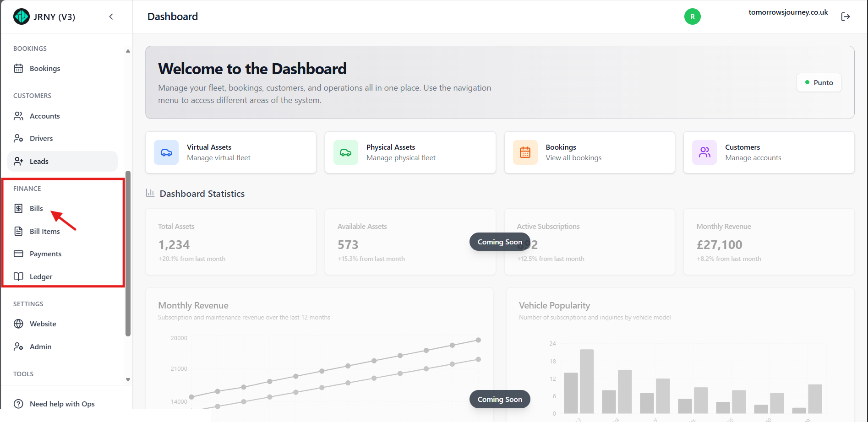Click the Coming Soon overlay badge
Image resolution: width=868 pixels, height=422 pixels.
[x=499, y=242]
